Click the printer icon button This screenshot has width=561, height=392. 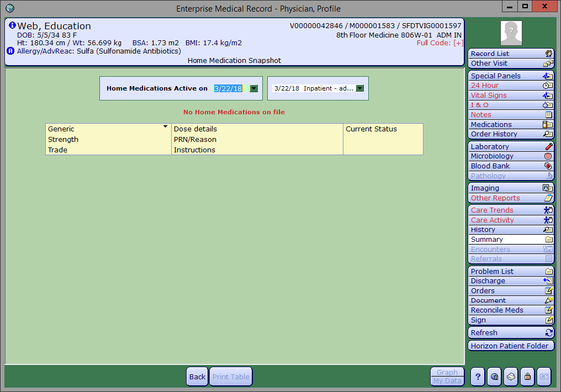511,377
